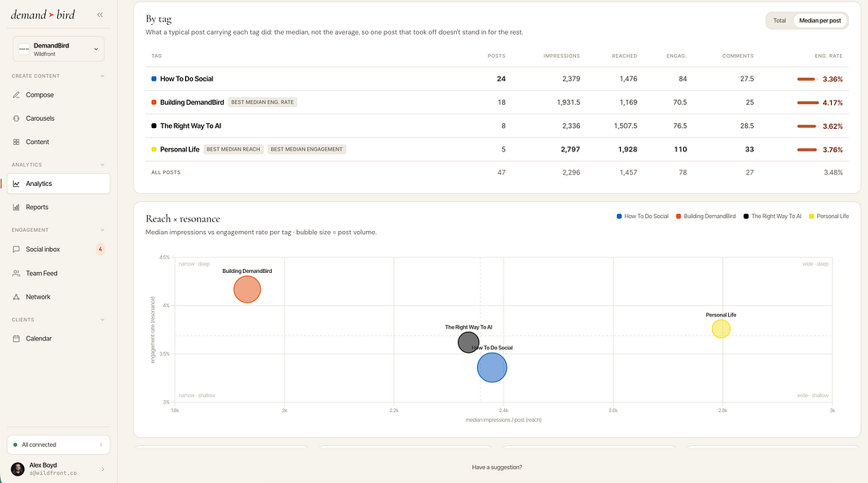Sort by the Comments column header
The width and height of the screenshot is (868, 483).
738,56
